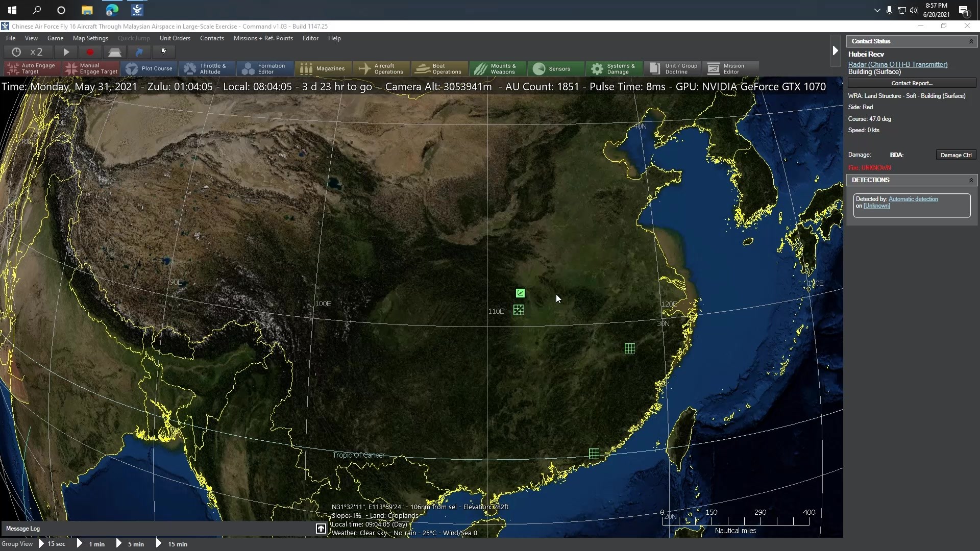Advance the simulation by 15 sec
The height and width of the screenshot is (551, 980).
click(52, 544)
